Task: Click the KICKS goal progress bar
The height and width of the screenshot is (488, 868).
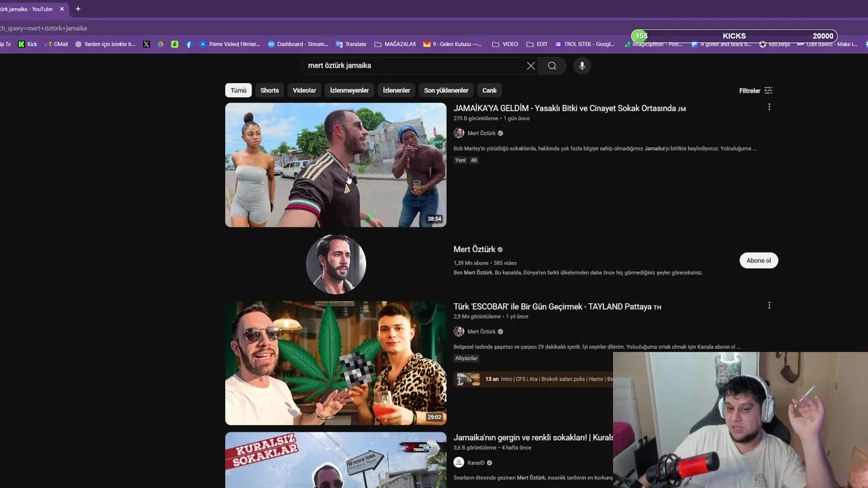Action: coord(734,36)
